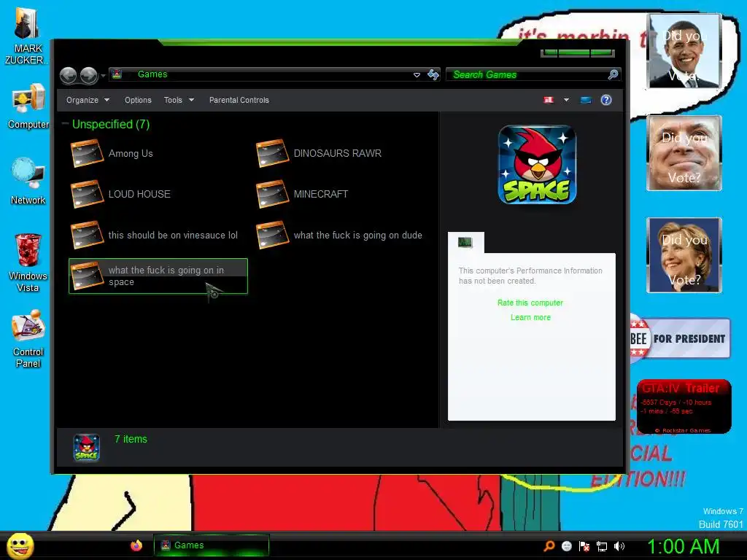Click the Obama 'Did you Vote?' gadget
Viewport: 747px width, 560px height.
684,52
